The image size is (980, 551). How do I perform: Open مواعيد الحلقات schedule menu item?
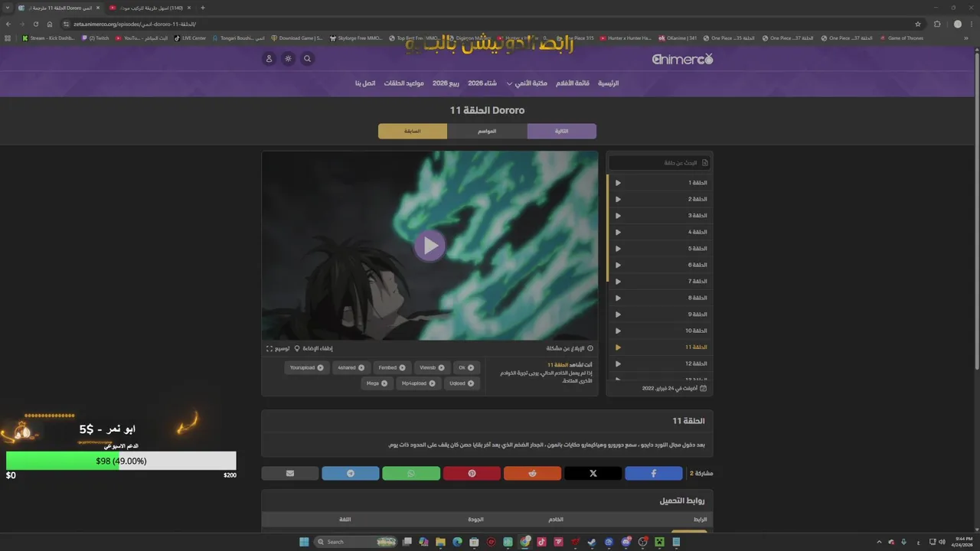(x=403, y=83)
